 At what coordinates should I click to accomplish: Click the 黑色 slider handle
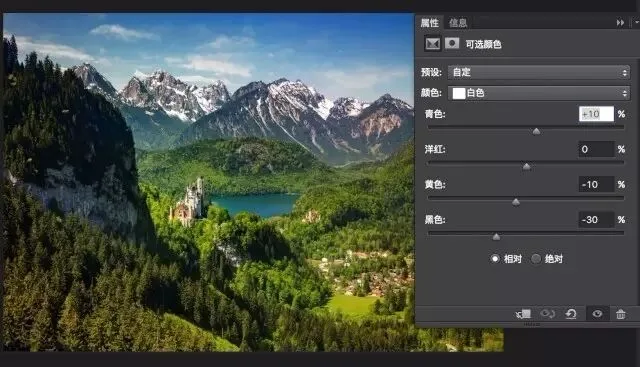[x=496, y=237]
